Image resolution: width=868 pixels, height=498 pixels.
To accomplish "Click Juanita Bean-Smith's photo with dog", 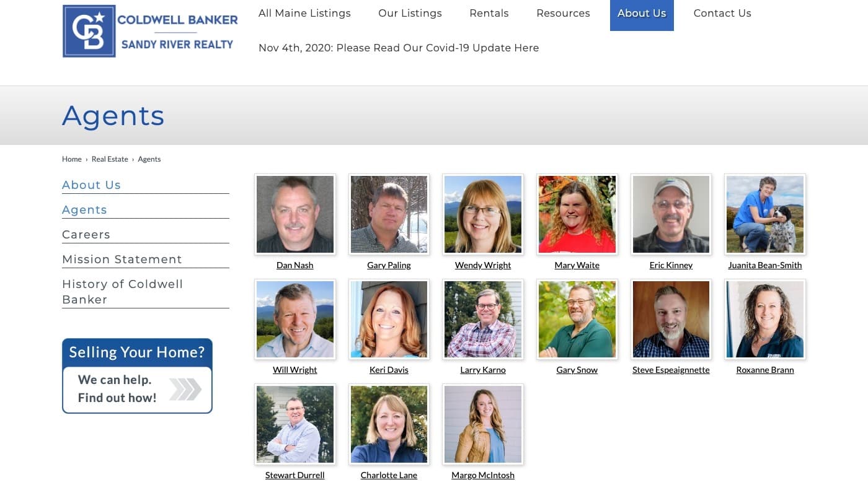I will (x=764, y=214).
